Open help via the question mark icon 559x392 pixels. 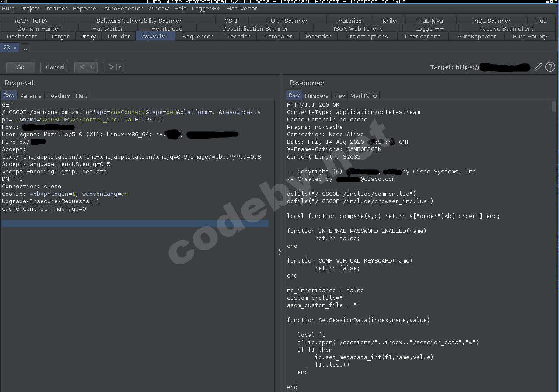550,67
